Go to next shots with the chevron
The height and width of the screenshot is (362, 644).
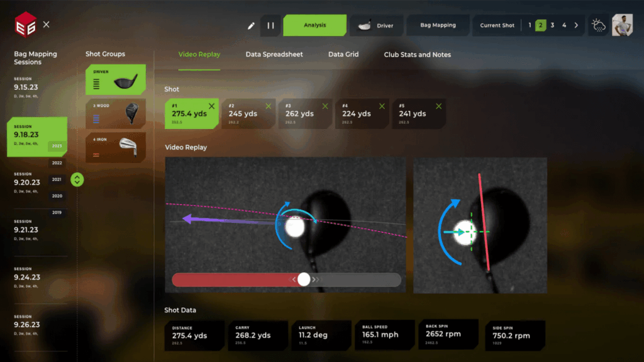pos(576,26)
